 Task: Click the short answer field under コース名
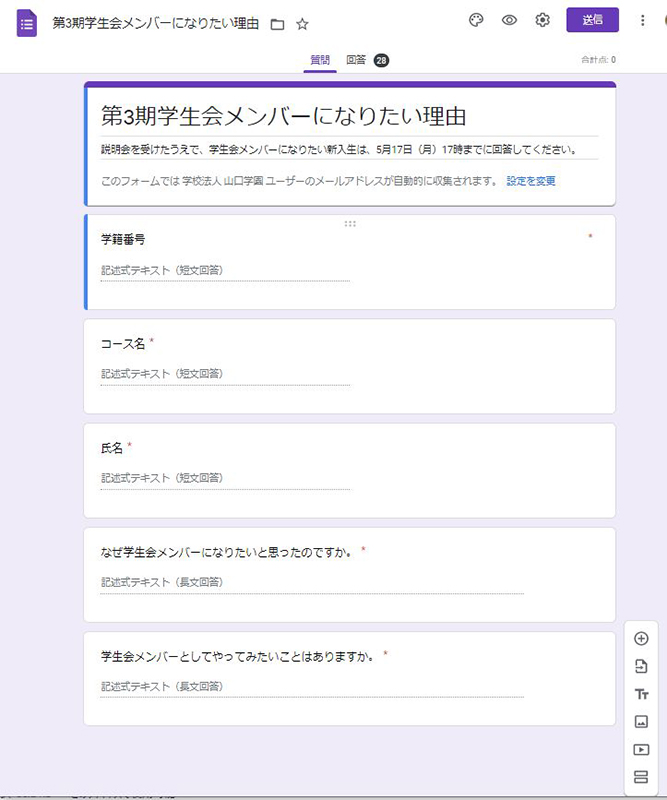pyautogui.click(x=225, y=374)
